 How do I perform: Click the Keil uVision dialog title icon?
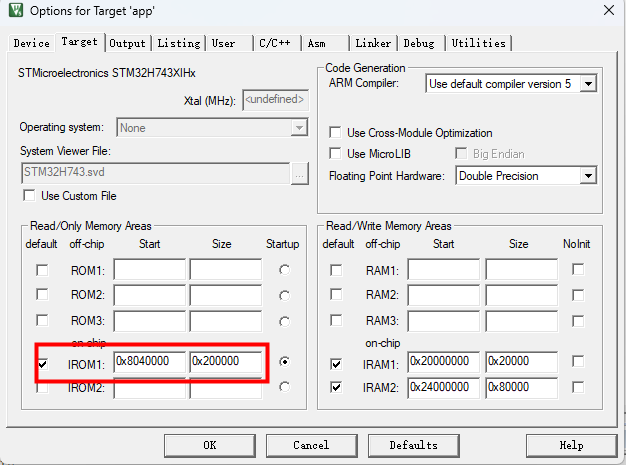(16, 10)
